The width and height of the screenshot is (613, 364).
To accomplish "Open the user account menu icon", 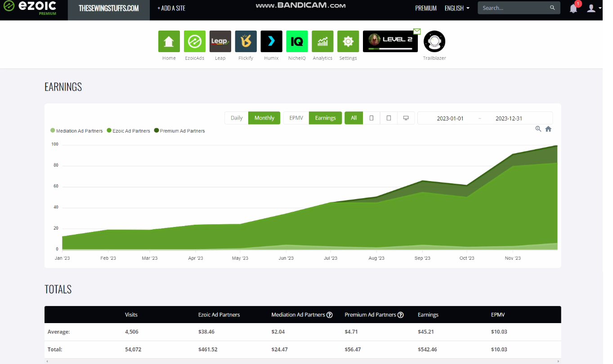I will tap(591, 8).
